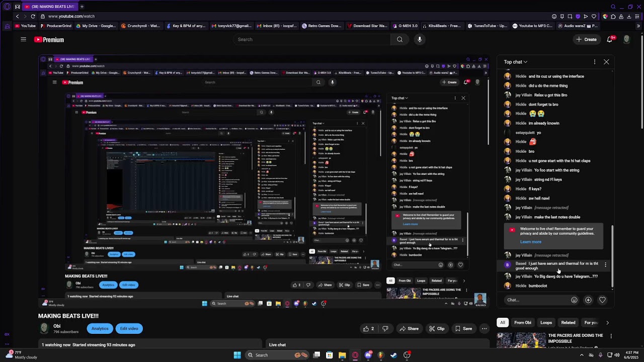Viewport: 644px width, 362px height.
Task: Send a heart reaction in chat
Action: coord(602,300)
